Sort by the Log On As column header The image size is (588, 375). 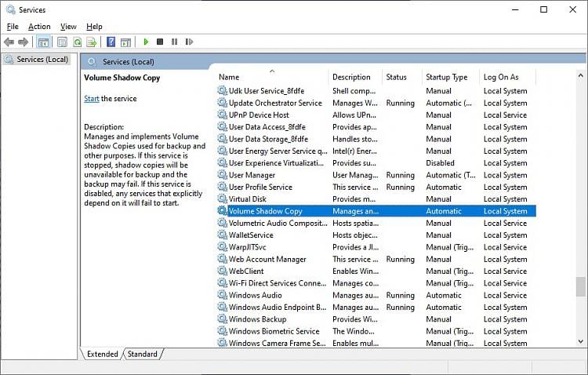[x=508, y=77]
